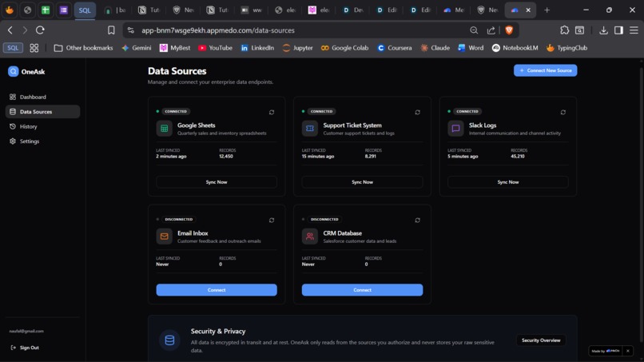
Task: Click the 12,450 records value
Action: click(226, 157)
